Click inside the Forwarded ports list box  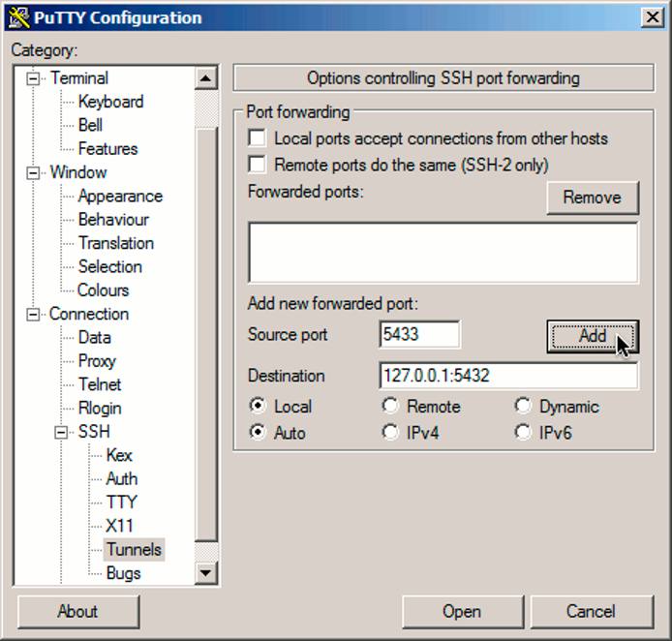click(443, 253)
